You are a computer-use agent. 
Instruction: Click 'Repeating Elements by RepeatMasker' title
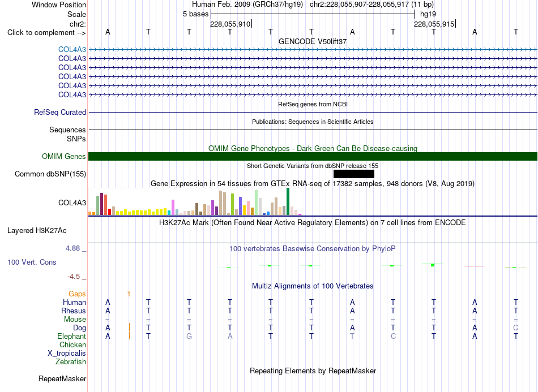pos(313,371)
